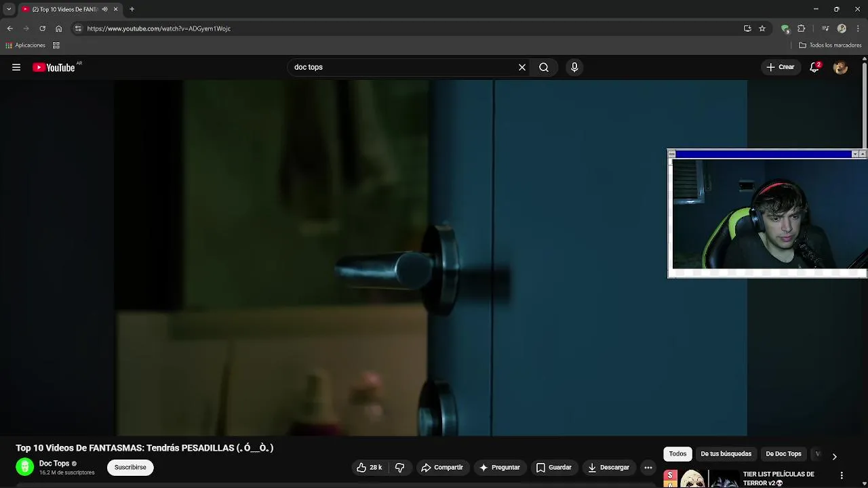Open the media controls icon
Screen dimensions: 868x488
825,28
